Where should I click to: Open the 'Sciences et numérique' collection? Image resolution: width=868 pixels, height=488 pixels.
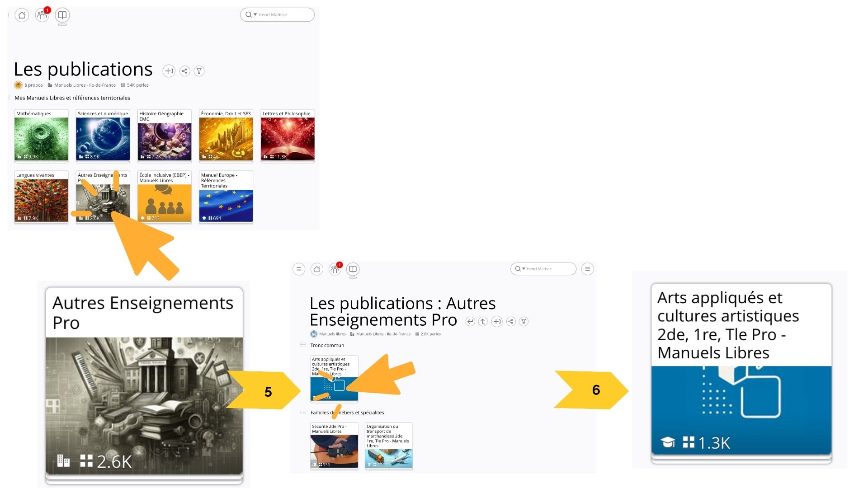click(103, 136)
